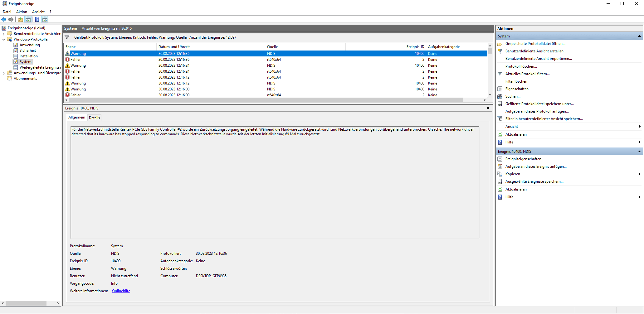Open Hilfe submenu arrow under Ereignis 10400
This screenshot has height=314, width=644.
[x=640, y=197]
